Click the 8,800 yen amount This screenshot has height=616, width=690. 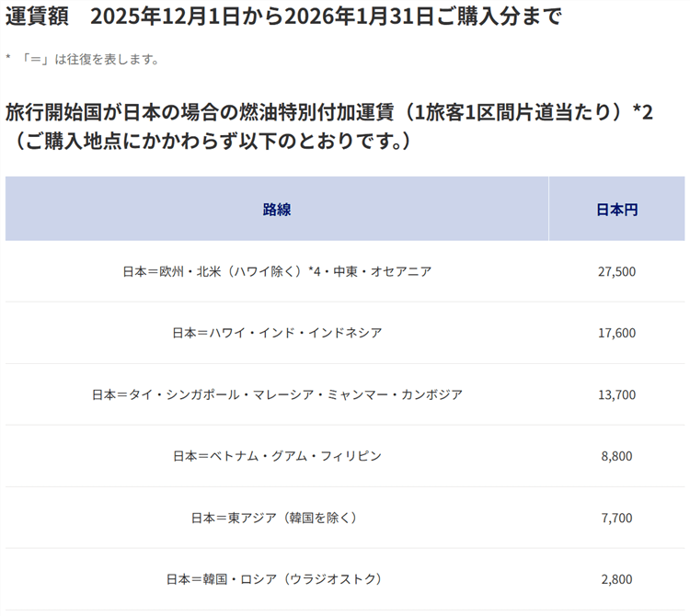(x=616, y=456)
